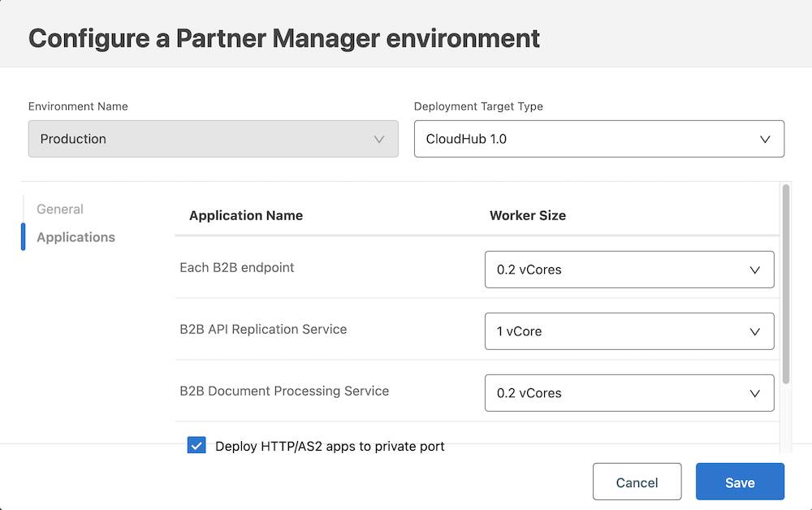The height and width of the screenshot is (510, 812).
Task: Click the 'B2B Document Processing Service' label
Action: point(284,391)
